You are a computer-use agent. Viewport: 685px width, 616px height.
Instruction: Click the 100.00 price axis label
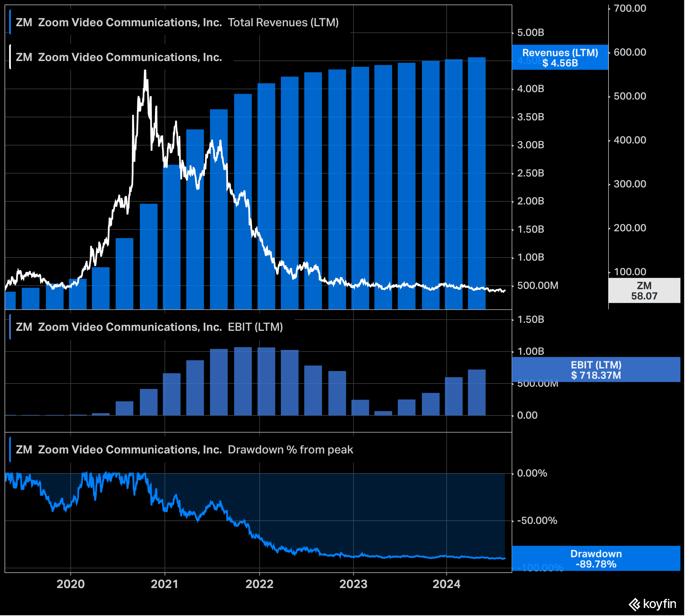coord(630,272)
